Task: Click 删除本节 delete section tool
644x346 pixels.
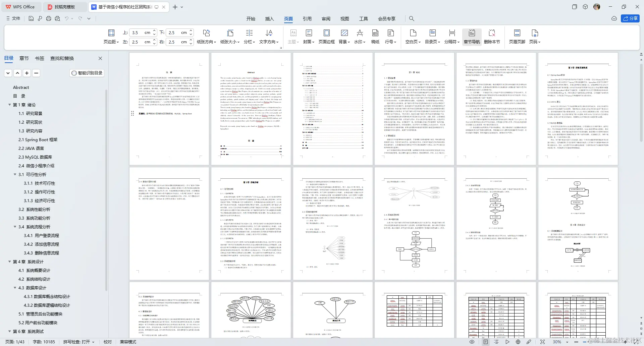Action: 492,37
